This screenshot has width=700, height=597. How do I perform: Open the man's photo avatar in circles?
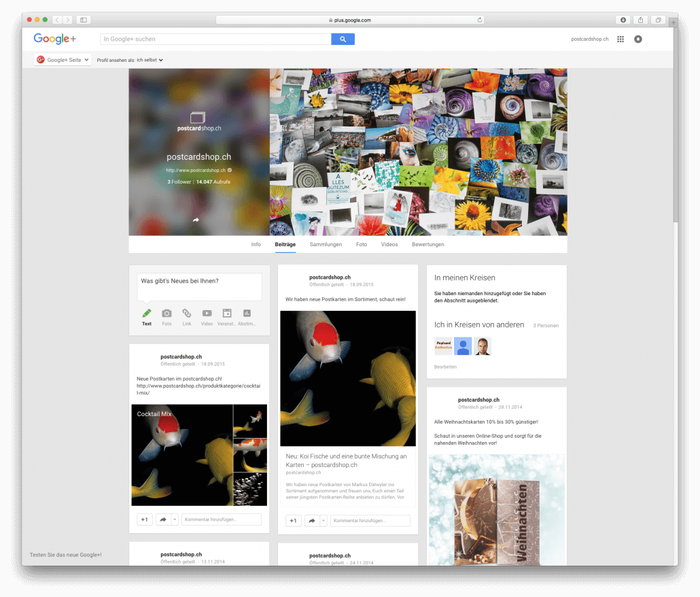483,345
